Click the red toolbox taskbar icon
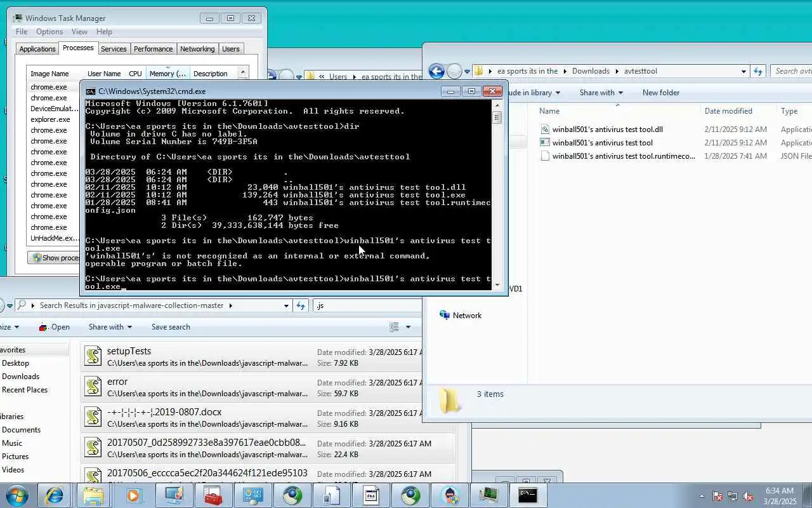This screenshot has height=508, width=812. pyautogui.click(x=213, y=495)
